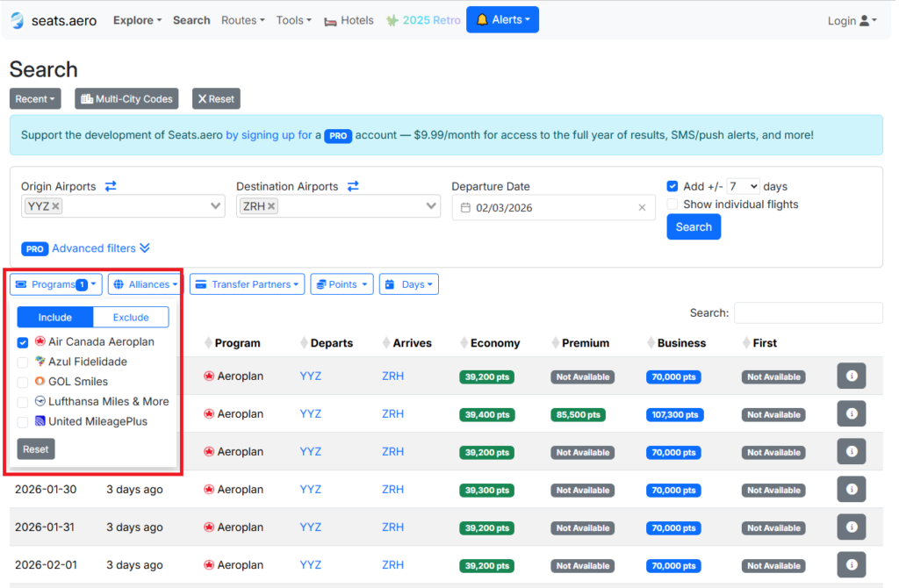Open info icon for the first result row
The height and width of the screenshot is (588, 899).
point(851,376)
